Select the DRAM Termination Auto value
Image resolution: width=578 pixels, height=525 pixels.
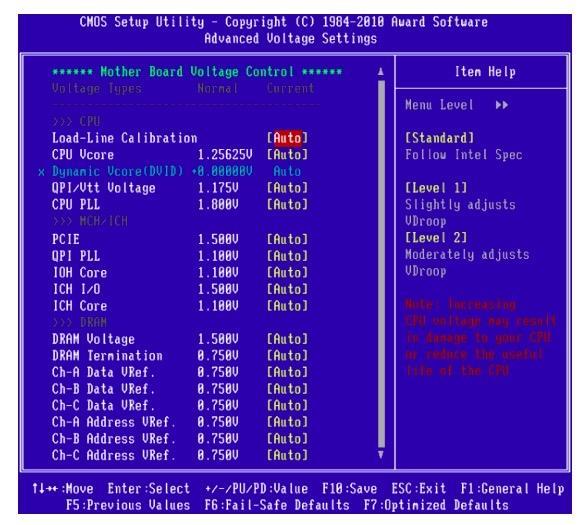point(287,355)
